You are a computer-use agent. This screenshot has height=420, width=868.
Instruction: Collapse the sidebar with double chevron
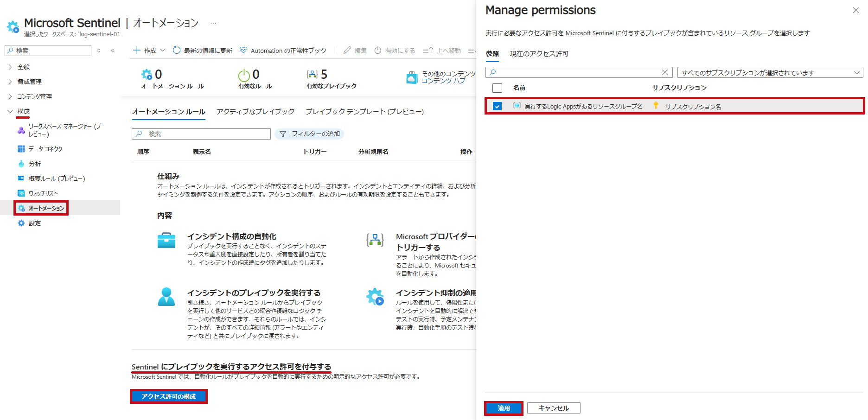113,51
